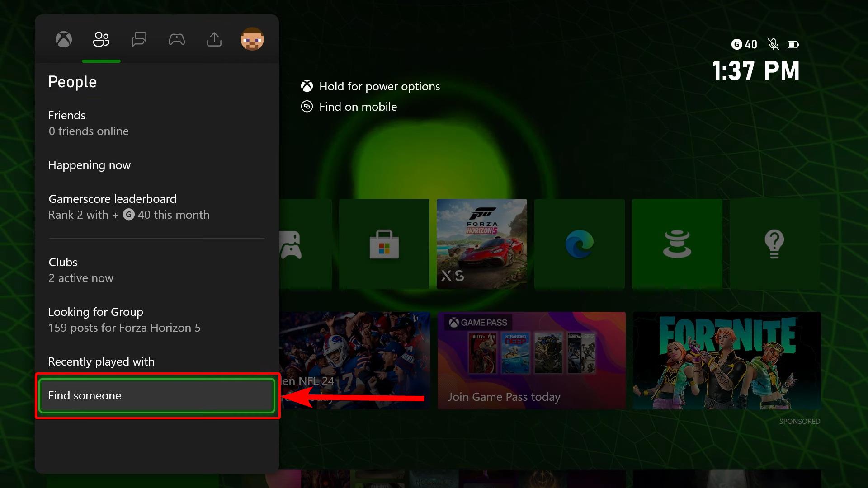Open the Parties & chats tab icon
This screenshot has width=868, height=488.
pyautogui.click(x=139, y=40)
